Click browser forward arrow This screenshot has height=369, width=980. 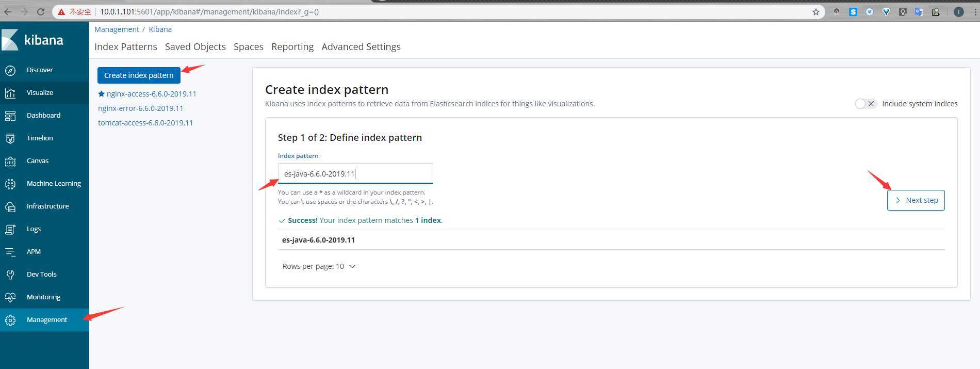(x=24, y=11)
